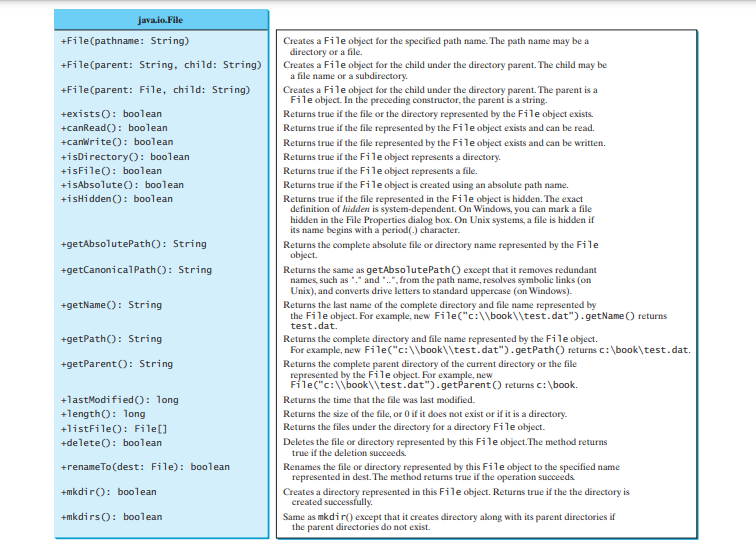The image size is (756, 547).
Task: Click description 'Returns the time that the file was last modified.'
Action: tap(379, 400)
